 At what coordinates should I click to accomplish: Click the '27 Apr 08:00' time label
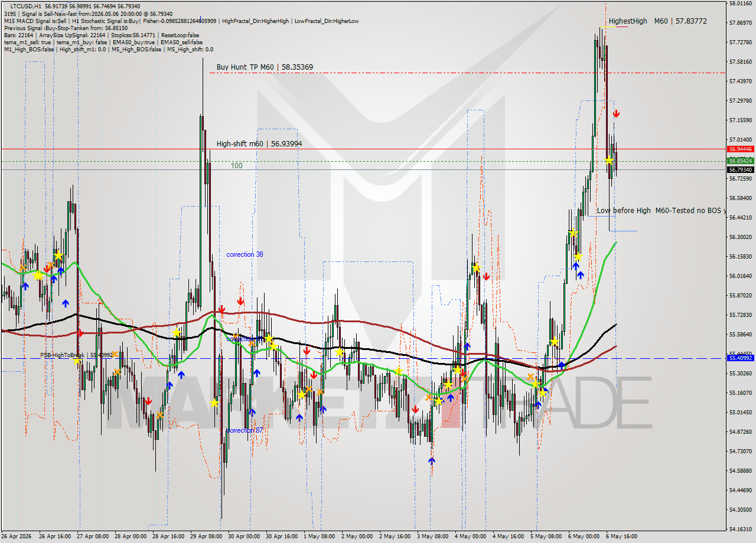click(93, 537)
